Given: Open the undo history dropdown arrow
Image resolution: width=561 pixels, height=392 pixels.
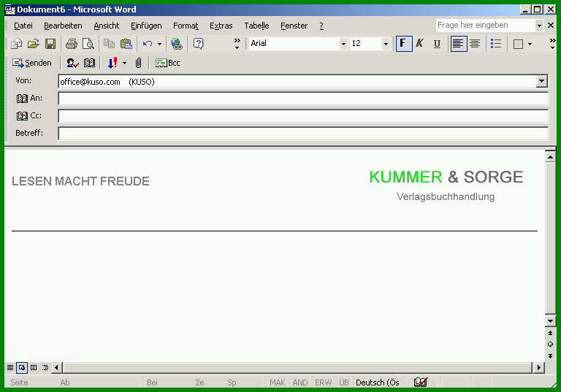Looking at the screenshot, I should pyautogui.click(x=159, y=44).
